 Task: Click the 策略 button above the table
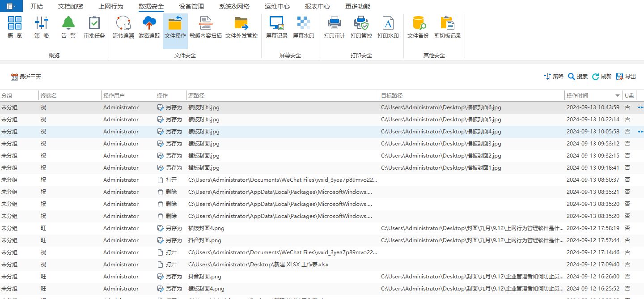554,77
